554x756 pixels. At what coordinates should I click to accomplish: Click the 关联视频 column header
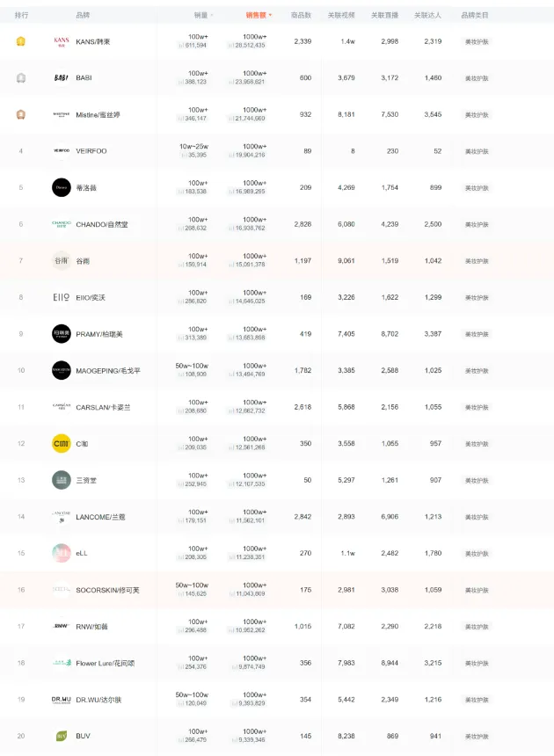pos(341,15)
